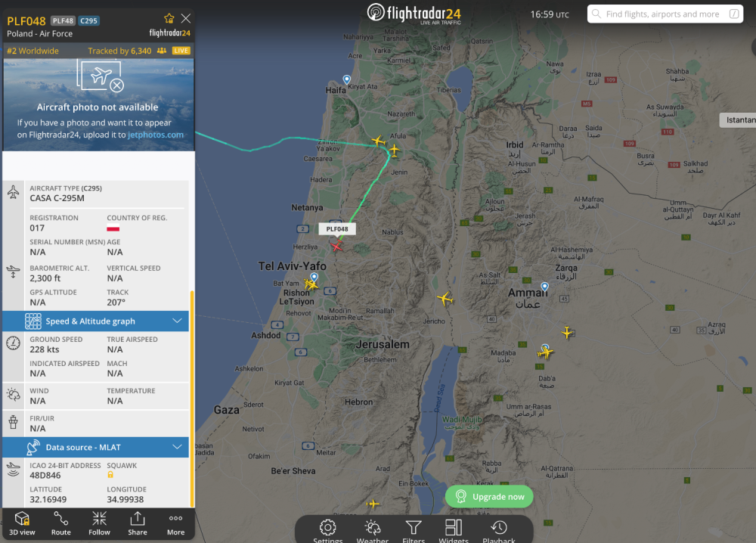
Task: Click the Upgrade now button
Action: tap(489, 496)
